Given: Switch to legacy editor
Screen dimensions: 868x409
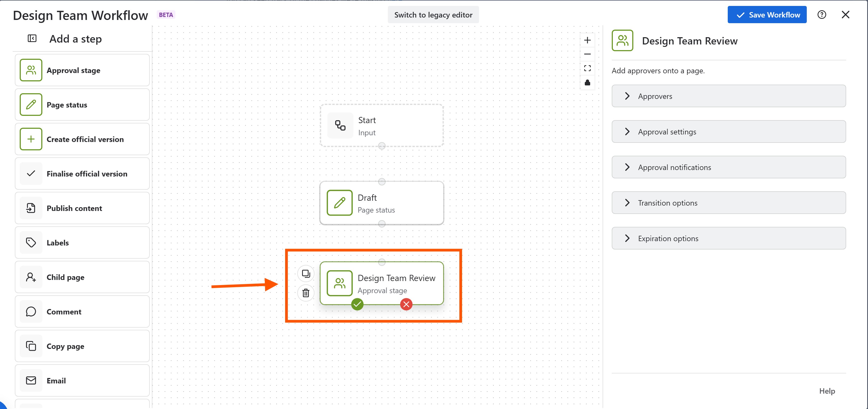Looking at the screenshot, I should click(x=433, y=15).
